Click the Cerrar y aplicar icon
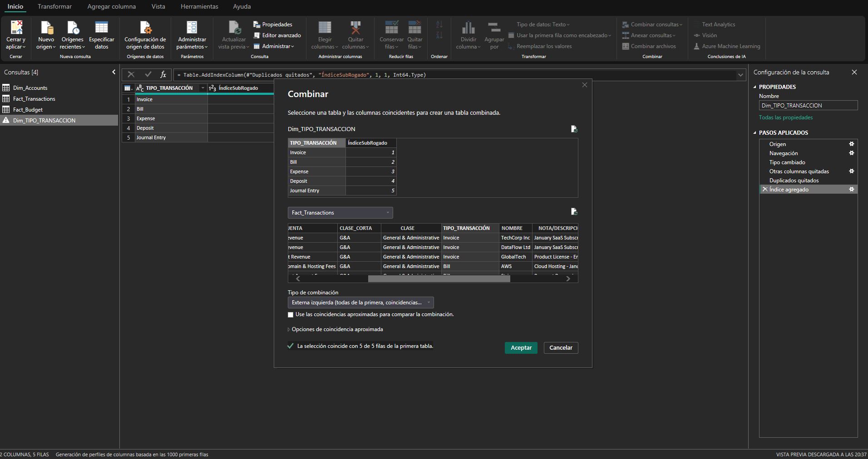The image size is (868, 459). tap(16, 28)
